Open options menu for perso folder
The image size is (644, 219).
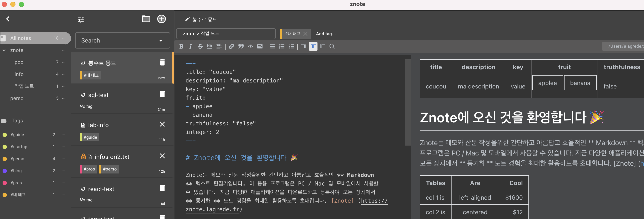(63, 98)
